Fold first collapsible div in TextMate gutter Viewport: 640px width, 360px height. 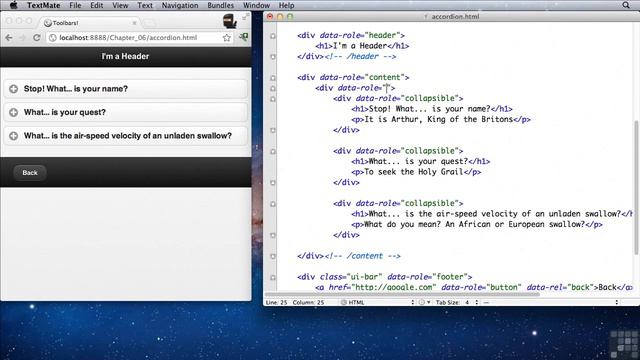pyautogui.click(x=273, y=99)
